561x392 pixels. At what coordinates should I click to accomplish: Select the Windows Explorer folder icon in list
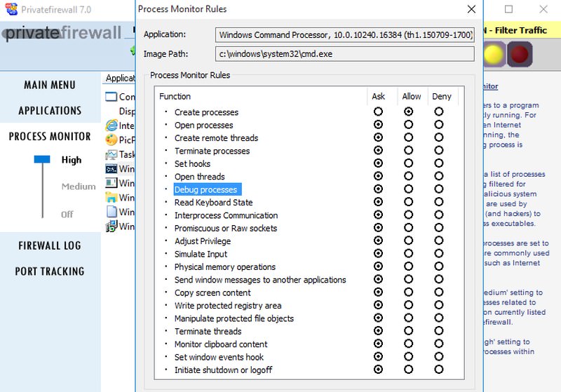pos(111,198)
